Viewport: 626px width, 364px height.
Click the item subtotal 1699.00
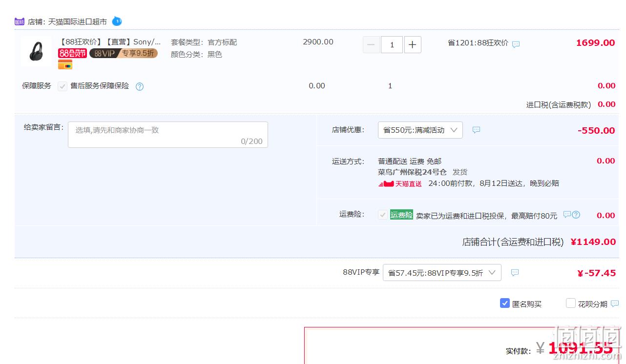click(x=595, y=43)
